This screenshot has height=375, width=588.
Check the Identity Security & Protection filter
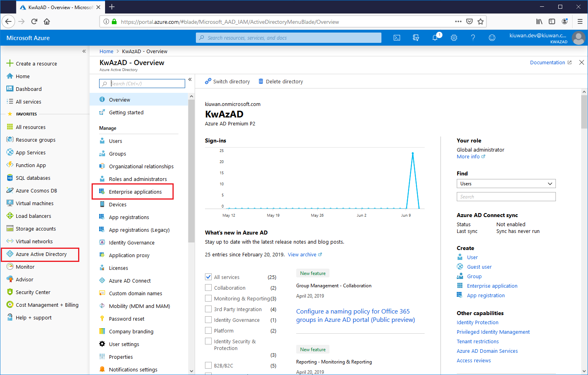(x=208, y=341)
